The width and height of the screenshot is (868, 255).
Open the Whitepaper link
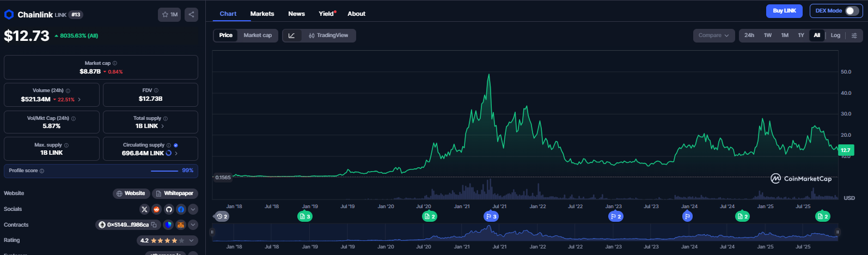pyautogui.click(x=174, y=193)
